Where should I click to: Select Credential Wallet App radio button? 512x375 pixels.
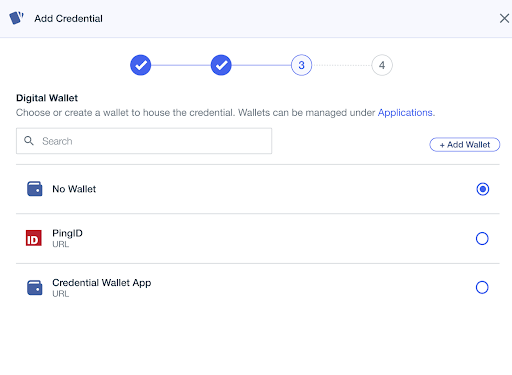coord(482,287)
